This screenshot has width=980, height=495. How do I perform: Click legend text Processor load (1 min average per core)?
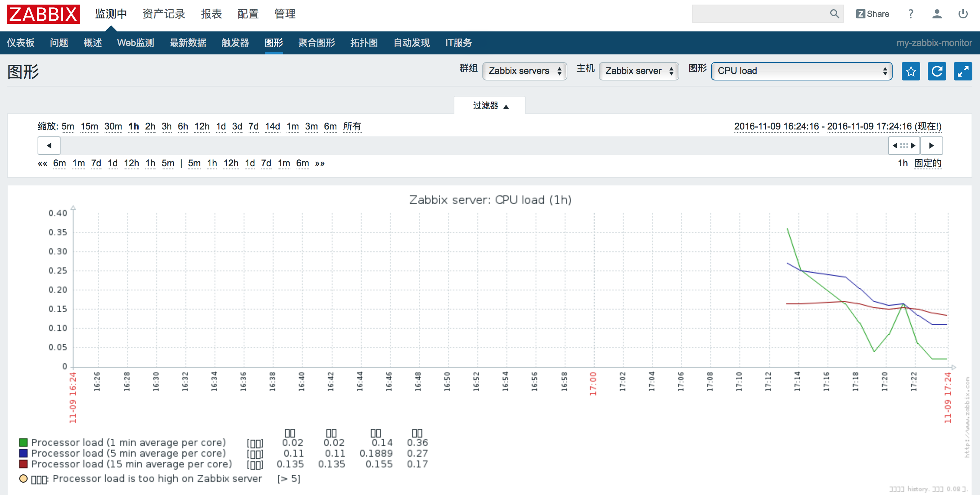click(x=129, y=443)
